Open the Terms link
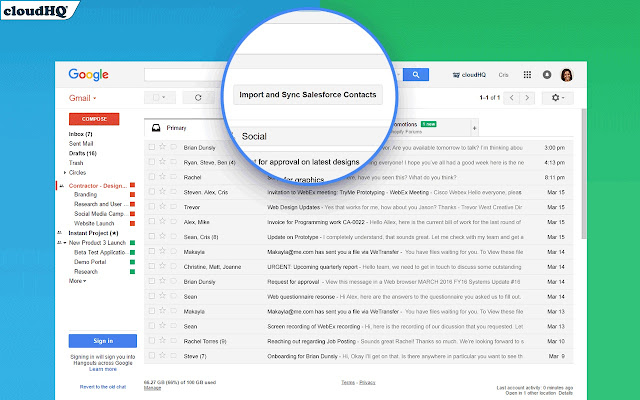This screenshot has width=640, height=400. pos(348,382)
